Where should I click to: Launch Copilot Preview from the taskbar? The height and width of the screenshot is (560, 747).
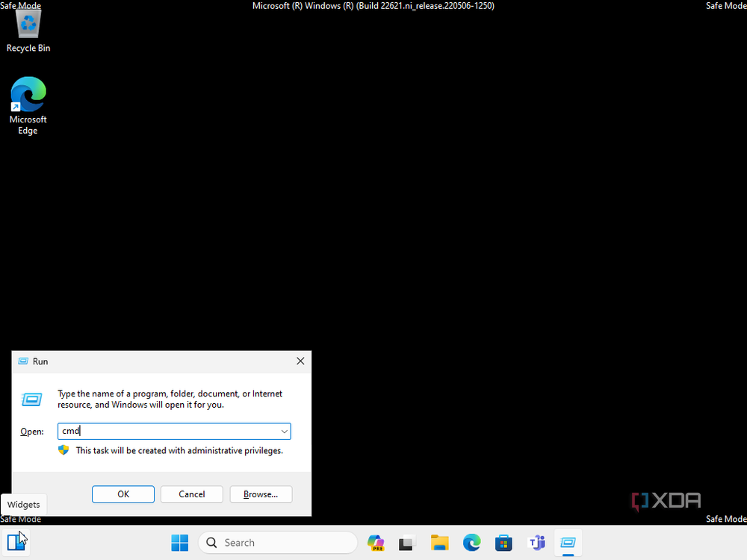coord(375,543)
